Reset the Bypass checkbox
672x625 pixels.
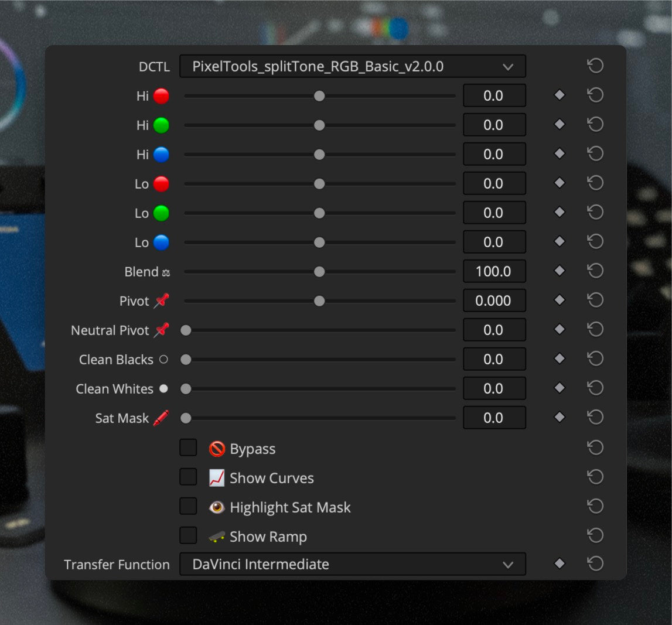click(595, 448)
